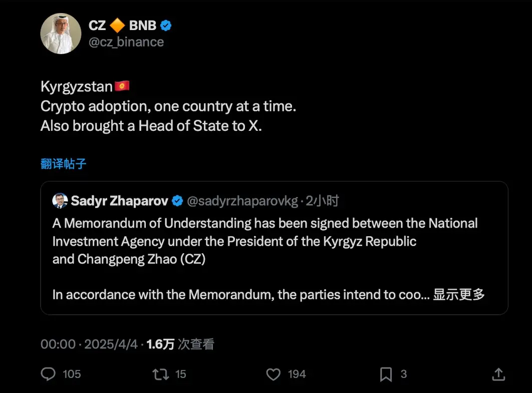
Task: Repost the tweet via the retweet icon
Action: 161,374
